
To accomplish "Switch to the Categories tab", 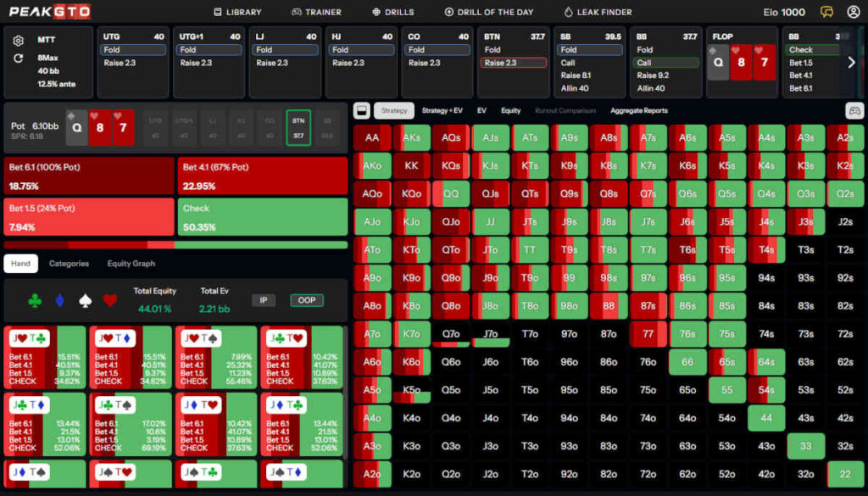I will point(69,264).
